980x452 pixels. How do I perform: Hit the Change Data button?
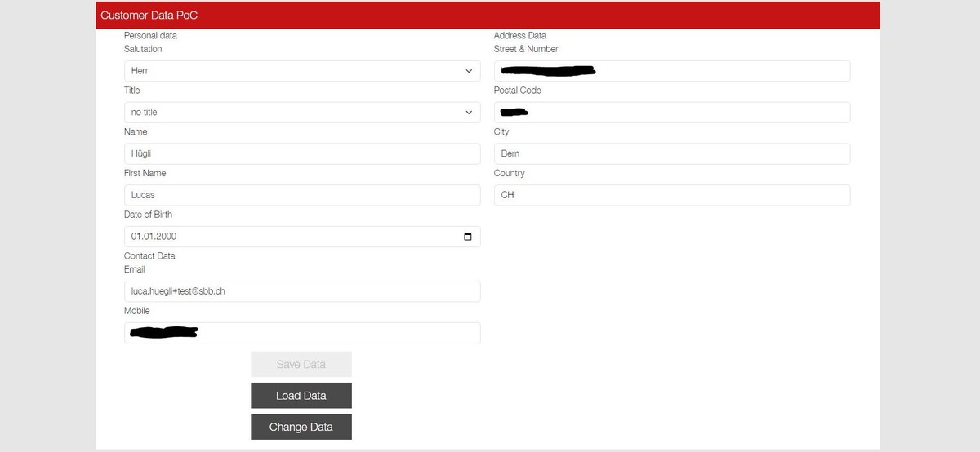(x=301, y=427)
